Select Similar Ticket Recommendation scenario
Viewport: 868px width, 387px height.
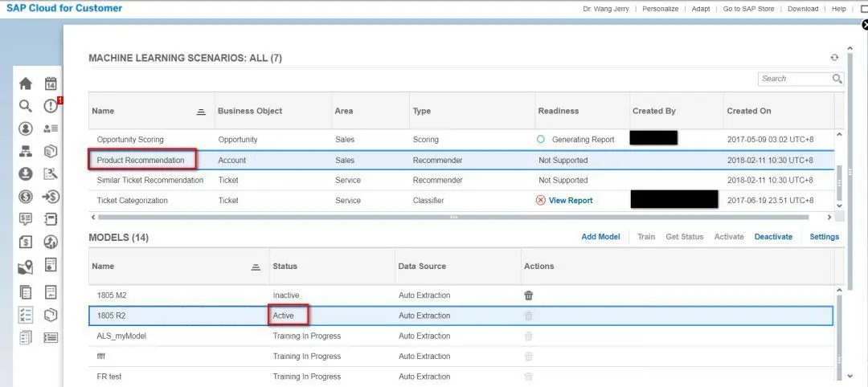[x=461, y=180]
